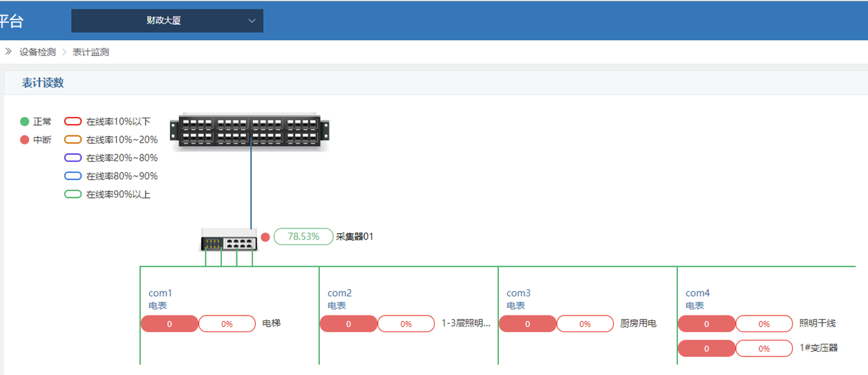Click the com4 port label
Viewport: 868px width, 375px height.
click(697, 293)
